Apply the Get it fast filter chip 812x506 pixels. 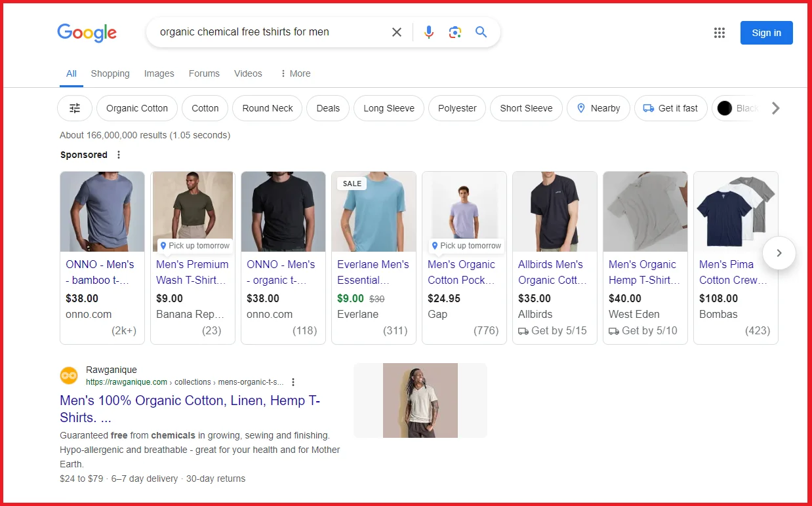671,108
